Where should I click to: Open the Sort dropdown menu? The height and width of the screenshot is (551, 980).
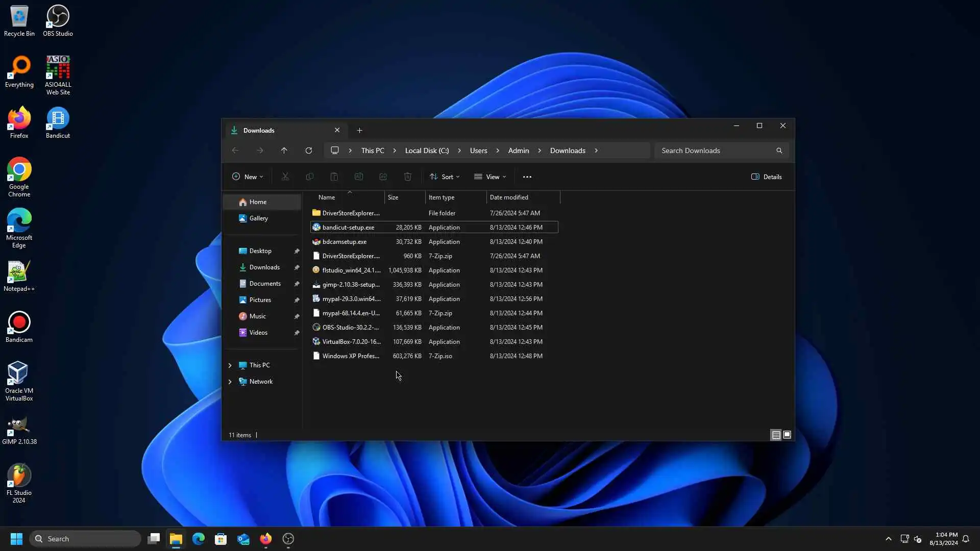(x=445, y=177)
